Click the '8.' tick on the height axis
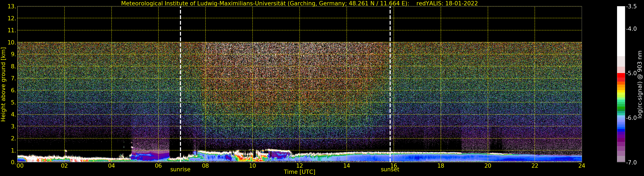The image size is (644, 176). pos(13,66)
